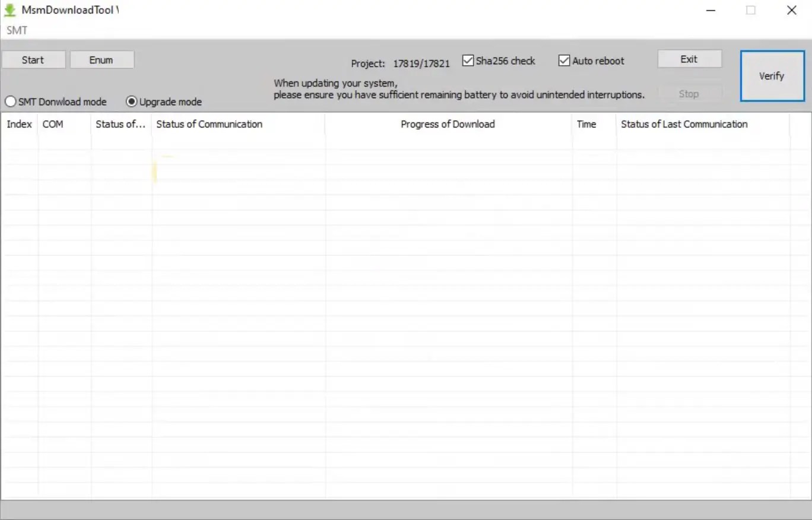
Task: Enable Sha256 check option
Action: (468, 60)
